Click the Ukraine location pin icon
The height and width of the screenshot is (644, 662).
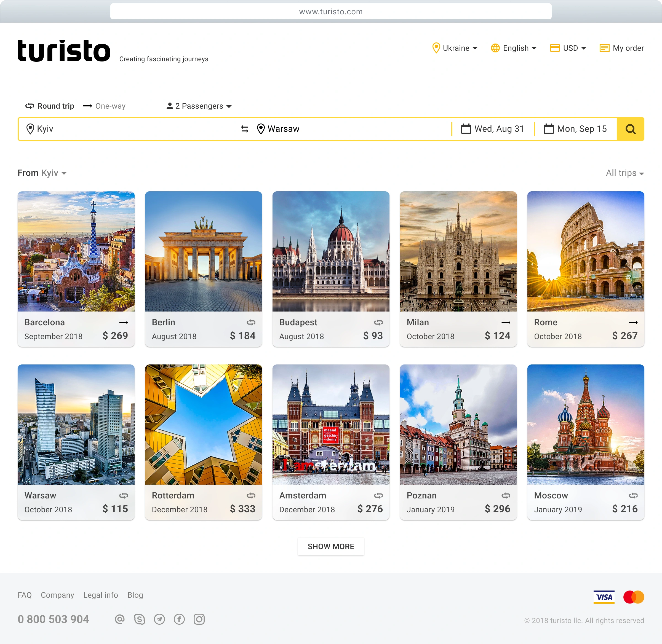[436, 48]
